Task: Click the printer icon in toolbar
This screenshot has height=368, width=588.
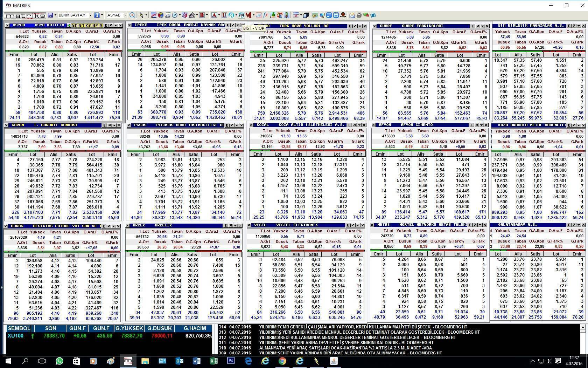Action: [x=359, y=15]
